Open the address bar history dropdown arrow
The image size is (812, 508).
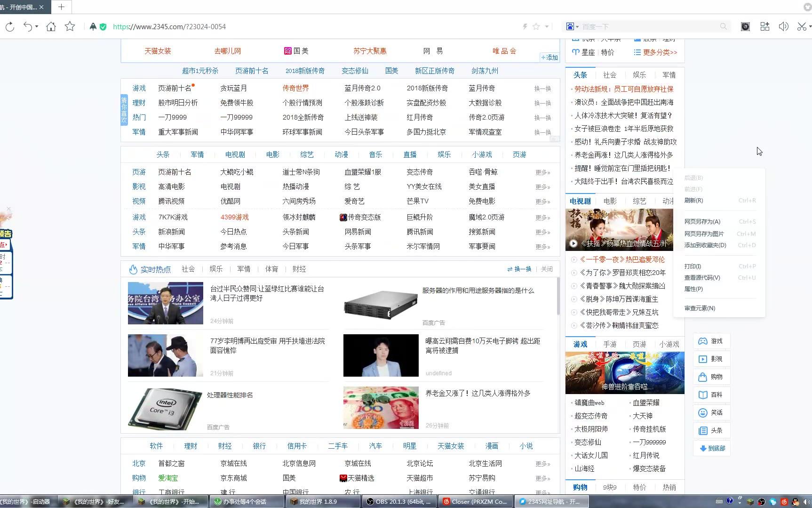click(x=547, y=27)
